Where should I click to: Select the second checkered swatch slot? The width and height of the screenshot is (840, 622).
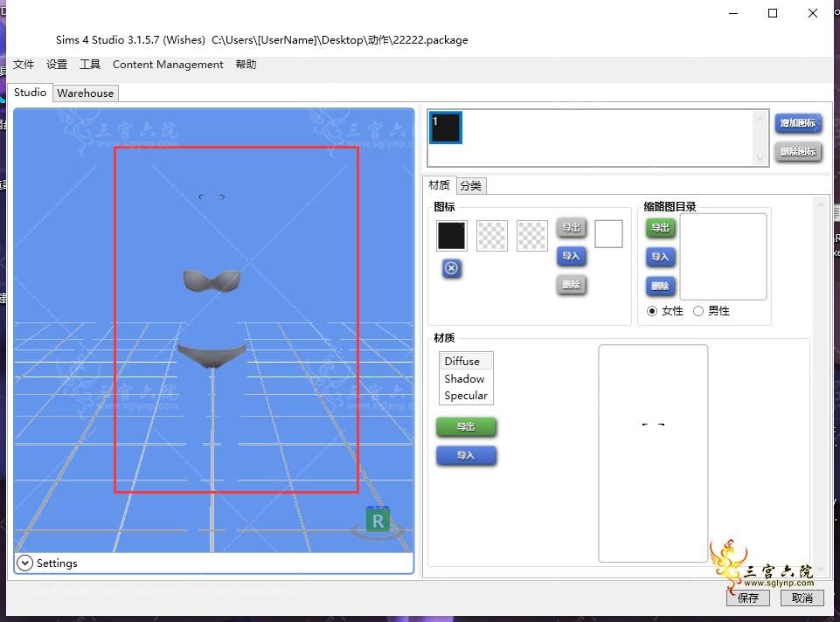coord(532,236)
